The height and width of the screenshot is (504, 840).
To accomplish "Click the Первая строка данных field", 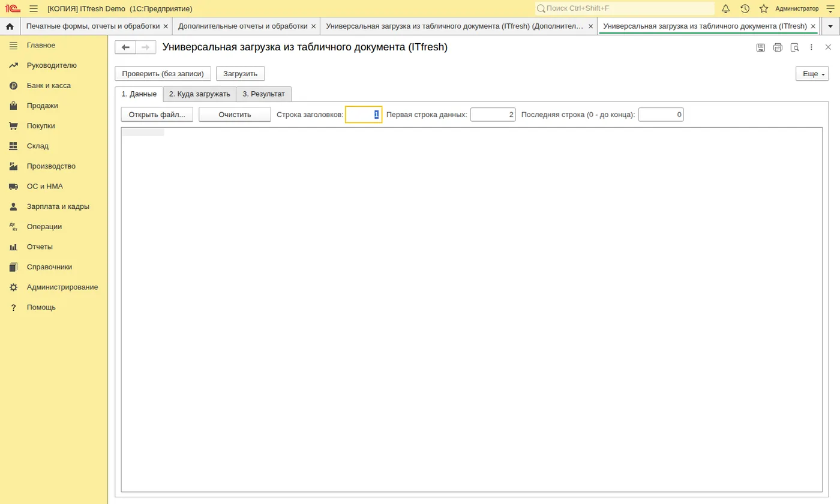I will (x=493, y=115).
